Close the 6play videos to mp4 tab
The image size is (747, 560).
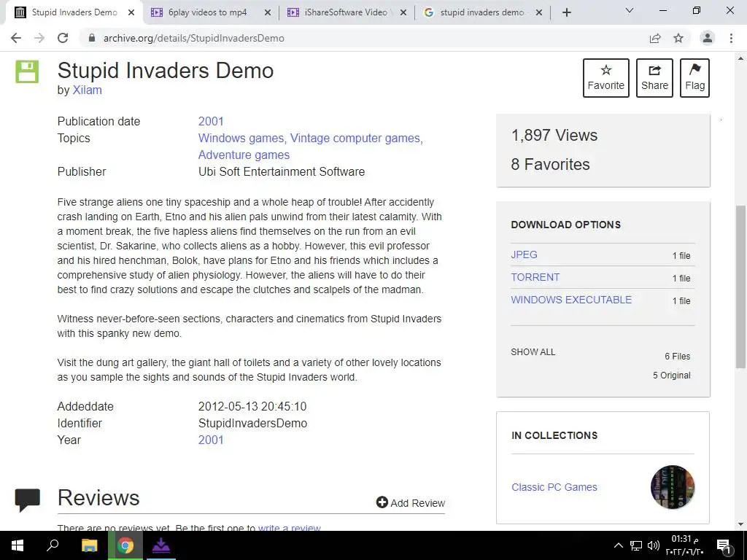[x=268, y=12]
